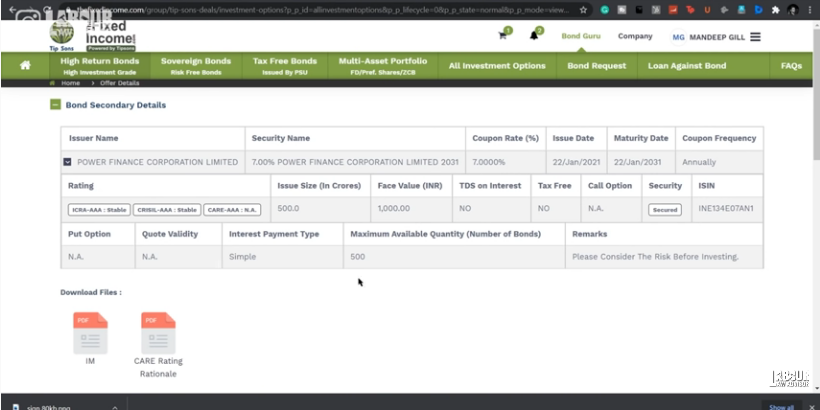The image size is (820, 410).
Task: Open the Sovereign Bonds menu
Action: (x=196, y=65)
